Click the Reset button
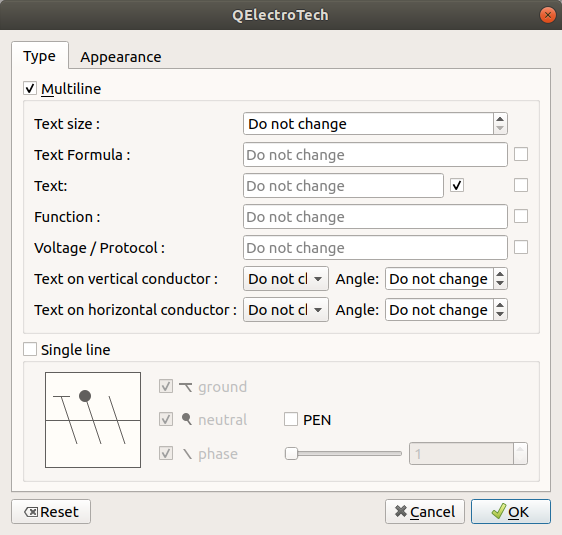Viewport: 562px width, 535px height. [x=51, y=512]
